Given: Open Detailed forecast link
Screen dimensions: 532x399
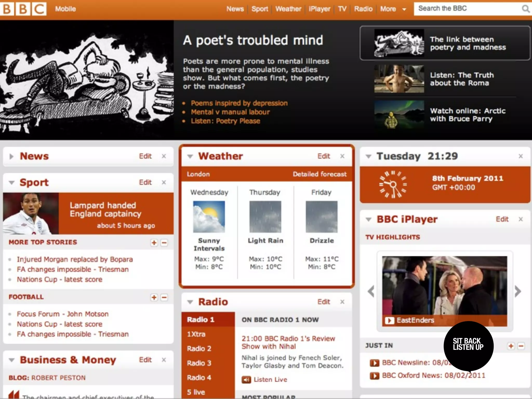Looking at the screenshot, I should 320,174.
